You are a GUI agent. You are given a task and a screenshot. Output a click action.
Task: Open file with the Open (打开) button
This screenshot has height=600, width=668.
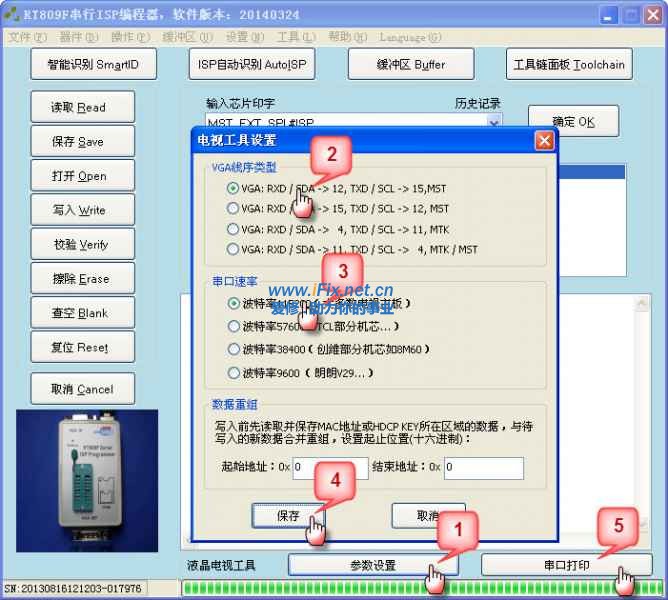pos(80,176)
